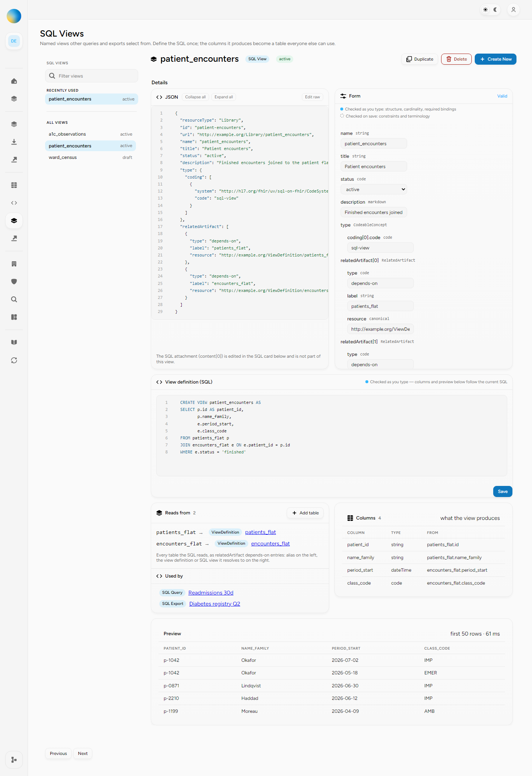532x776 pixels.
Task: Open the encounters_flat ViewDefinition link
Action: (x=270, y=544)
